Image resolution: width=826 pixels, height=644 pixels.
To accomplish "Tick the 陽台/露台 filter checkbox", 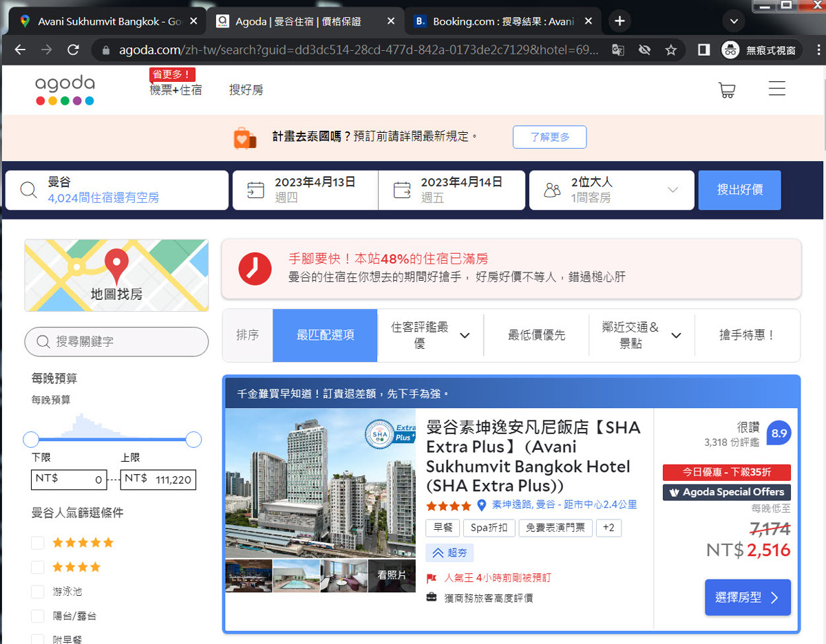I will (37, 616).
